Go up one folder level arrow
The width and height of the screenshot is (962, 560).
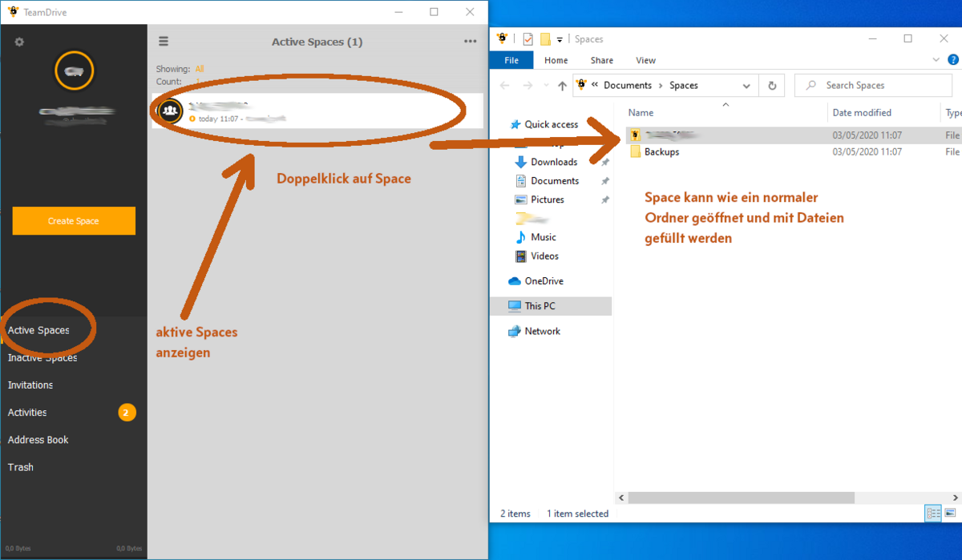[562, 86]
